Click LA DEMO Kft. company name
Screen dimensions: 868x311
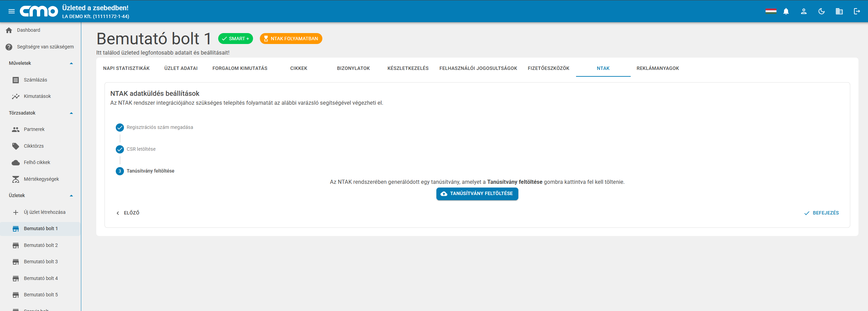point(96,16)
